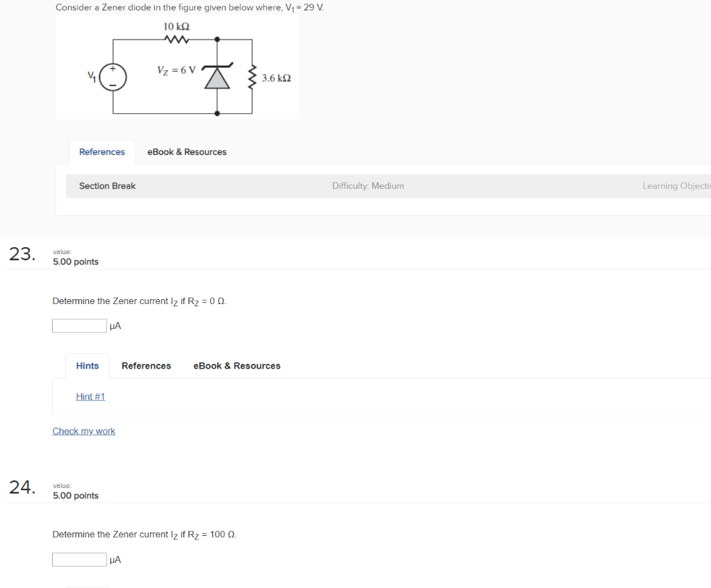This screenshot has width=711, height=588.
Task: Click the Difficulty: Medium label
Action: pyautogui.click(x=368, y=185)
